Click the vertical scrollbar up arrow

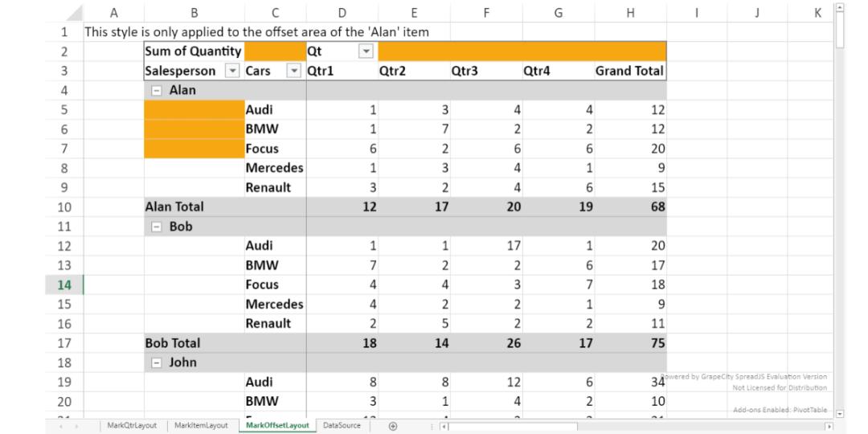click(x=840, y=8)
